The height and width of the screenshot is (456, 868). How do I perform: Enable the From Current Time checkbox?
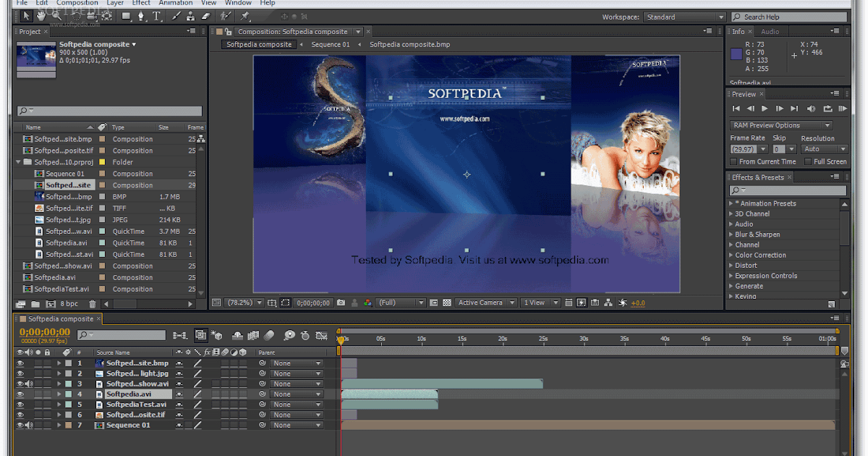coord(733,161)
